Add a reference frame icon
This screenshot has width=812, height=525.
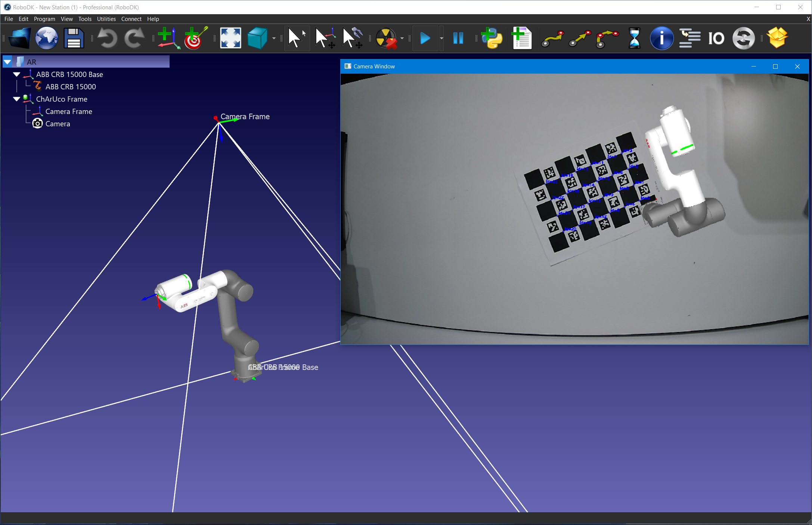pos(168,38)
